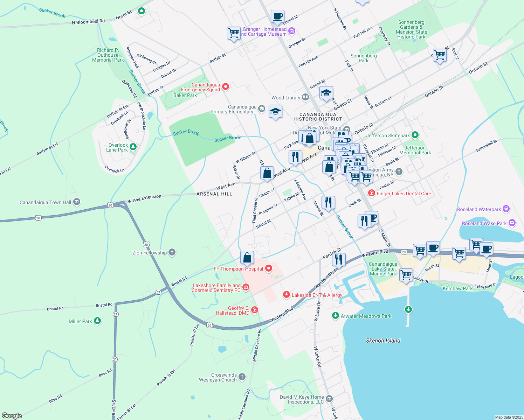Screen dimensions: 524x420
Task: Open Roseland Waterpark purple pin
Action: [x=506, y=209]
